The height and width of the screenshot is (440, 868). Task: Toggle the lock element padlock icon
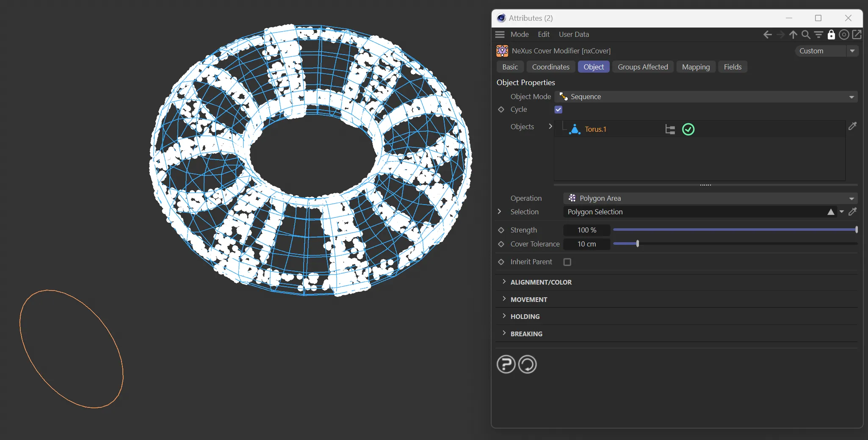(831, 35)
